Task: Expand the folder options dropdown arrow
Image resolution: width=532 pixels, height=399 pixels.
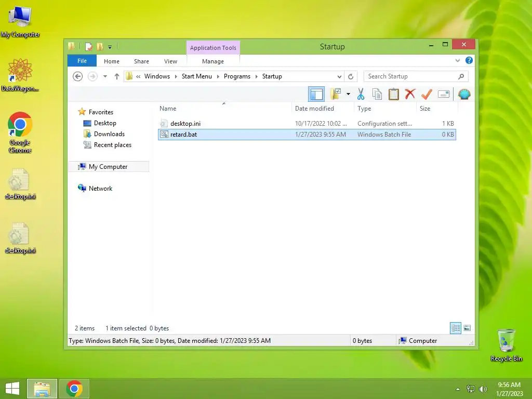Action: pos(348,94)
